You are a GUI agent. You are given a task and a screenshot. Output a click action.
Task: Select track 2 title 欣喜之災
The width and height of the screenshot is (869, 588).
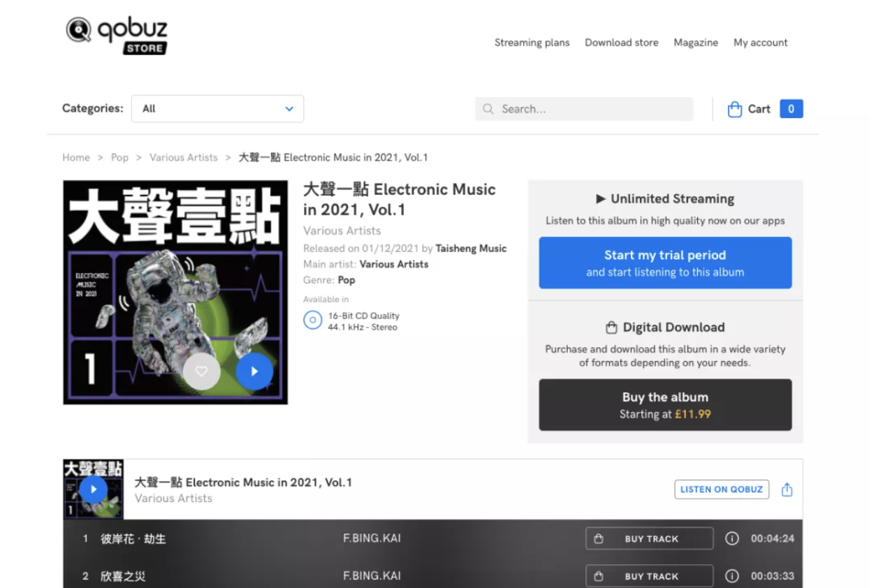pos(123,577)
